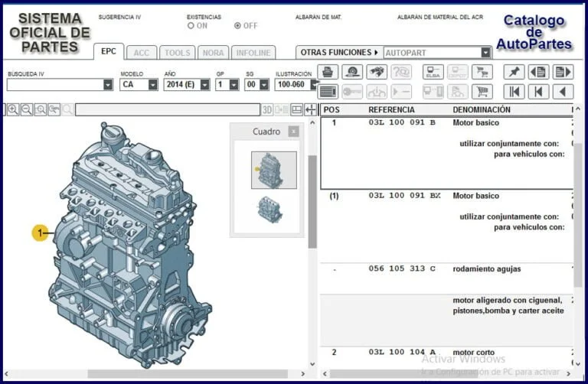This screenshot has width=588, height=384.
Task: Select the Existencias OFF radio button
Action: 237,25
